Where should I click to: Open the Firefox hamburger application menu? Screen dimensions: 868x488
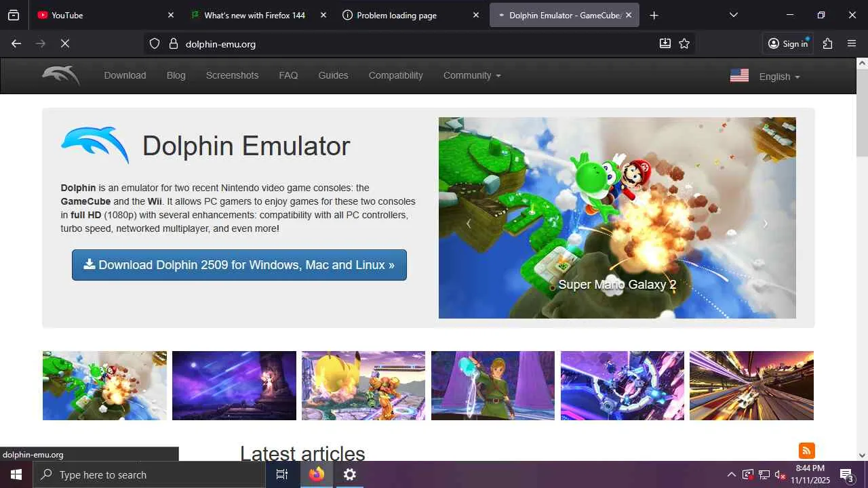click(852, 43)
